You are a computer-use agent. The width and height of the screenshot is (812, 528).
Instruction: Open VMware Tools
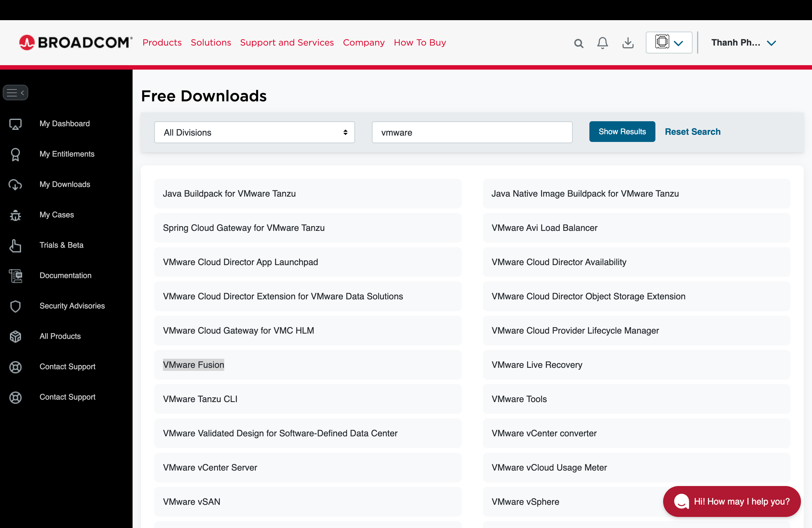(636, 399)
